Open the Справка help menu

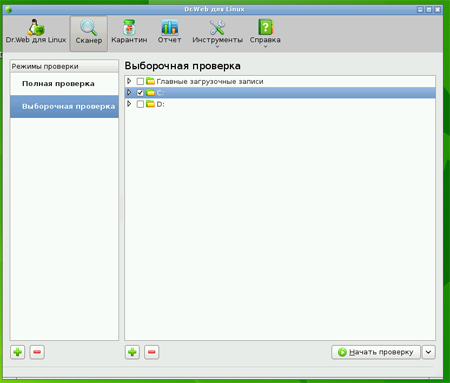click(x=265, y=33)
